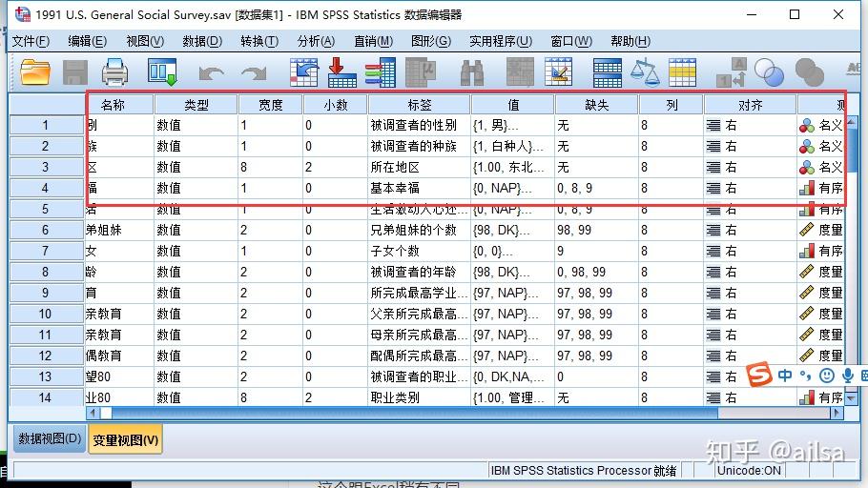Click the label cell 被调查者的年龄

coord(419,272)
